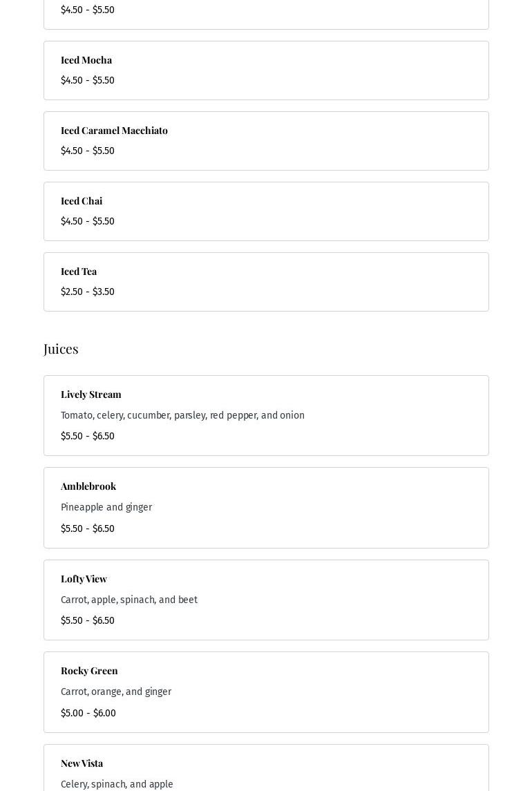The width and height of the screenshot is (532, 791).
Task: Click the $5.00 - $6.00 price text
Action: pos(88,714)
